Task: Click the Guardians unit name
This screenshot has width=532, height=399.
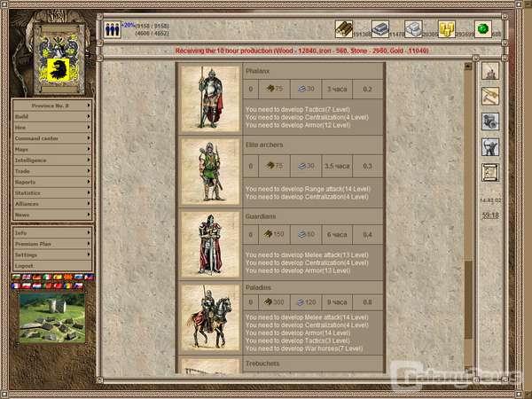Action: pyautogui.click(x=260, y=216)
